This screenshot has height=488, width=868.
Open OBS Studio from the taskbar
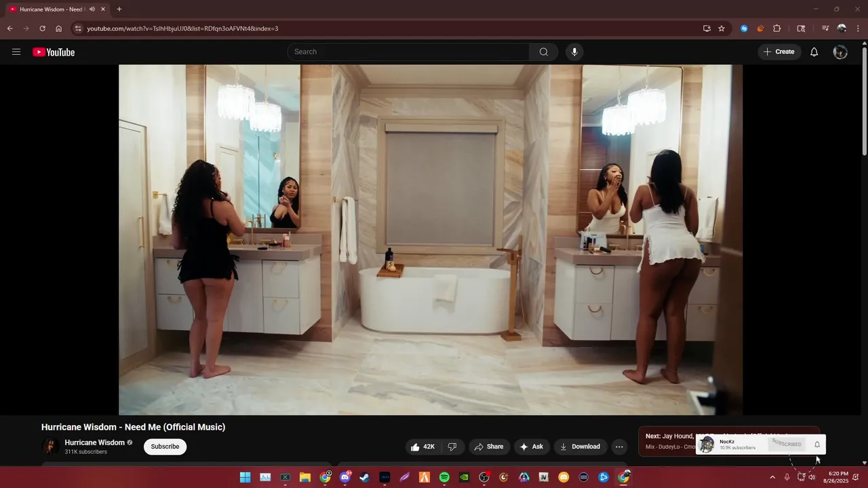point(484,477)
